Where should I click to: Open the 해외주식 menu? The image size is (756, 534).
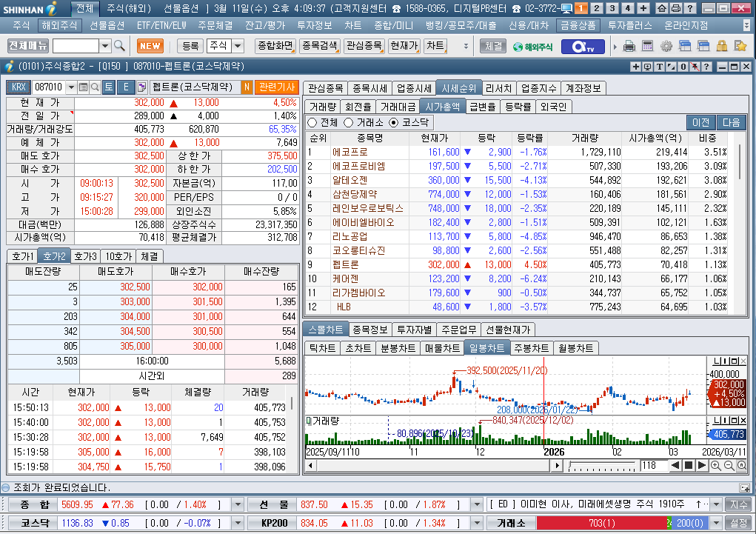tap(59, 25)
